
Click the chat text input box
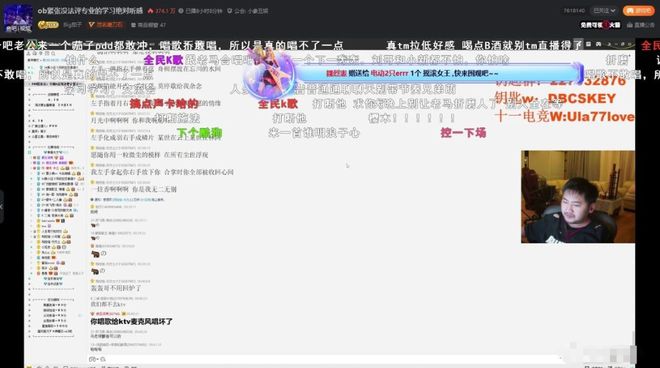pyautogui.click(x=324, y=359)
